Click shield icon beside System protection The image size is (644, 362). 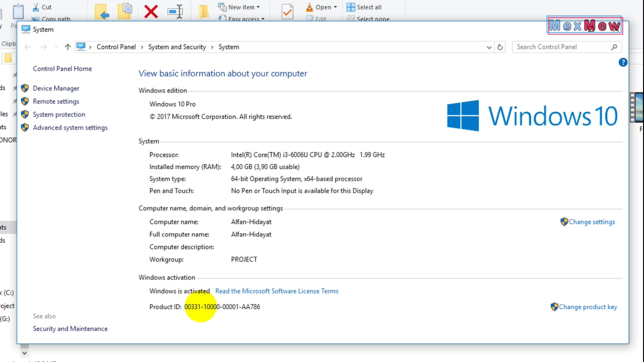(x=25, y=115)
